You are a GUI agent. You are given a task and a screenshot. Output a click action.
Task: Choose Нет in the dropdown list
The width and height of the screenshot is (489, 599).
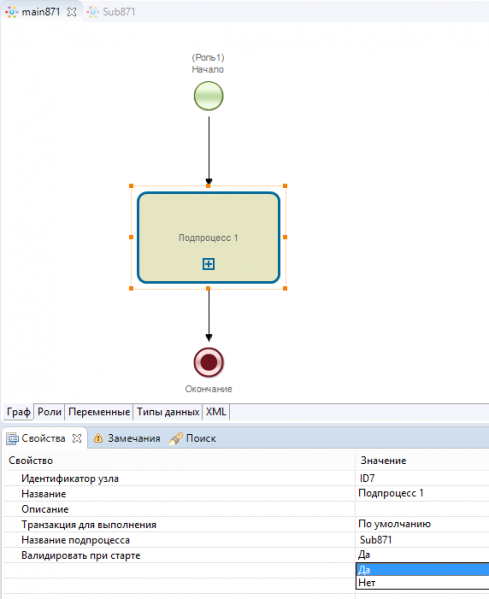(423, 583)
